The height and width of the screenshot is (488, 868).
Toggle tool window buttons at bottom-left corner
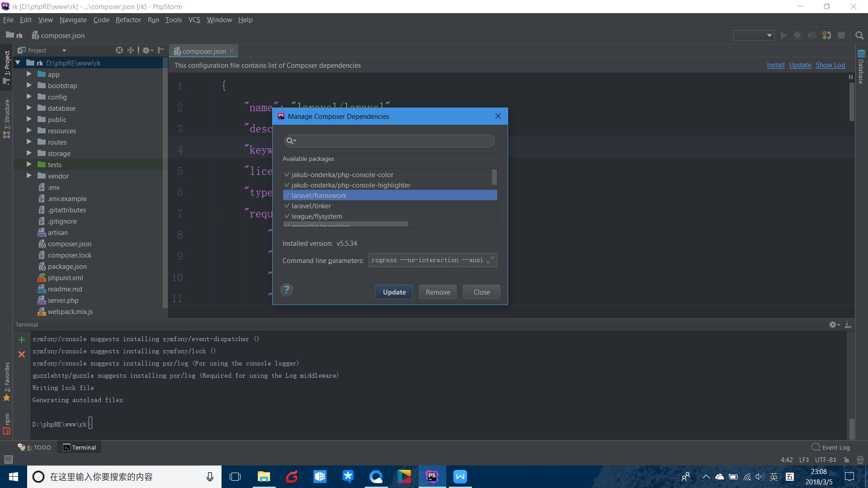tap(8, 460)
